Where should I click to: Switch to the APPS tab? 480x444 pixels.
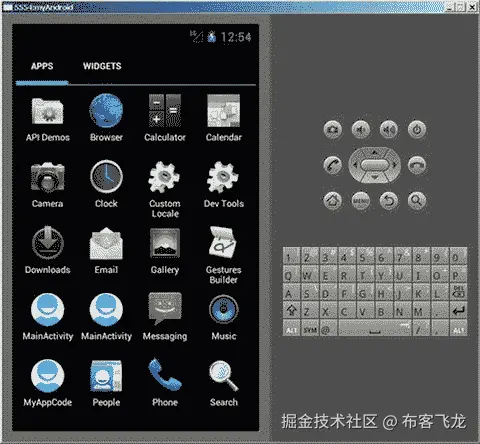pos(42,66)
